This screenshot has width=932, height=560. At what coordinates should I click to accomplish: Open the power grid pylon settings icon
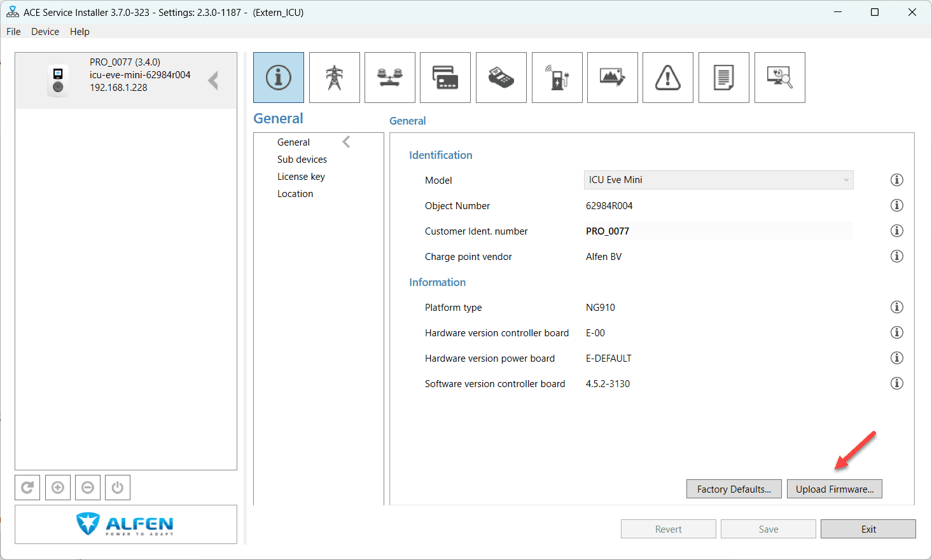click(x=335, y=78)
